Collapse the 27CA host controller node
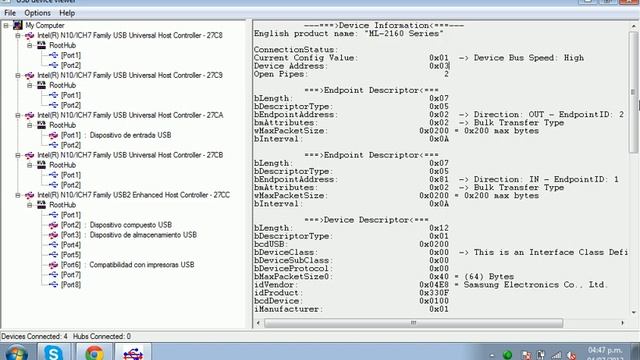This screenshot has height=360, width=640. pos(18,116)
